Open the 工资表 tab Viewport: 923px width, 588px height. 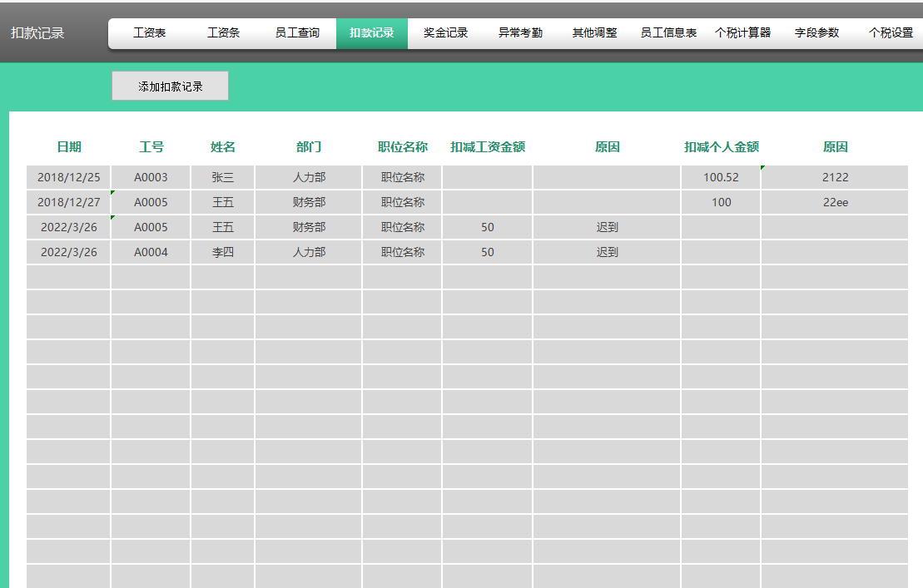click(x=149, y=33)
